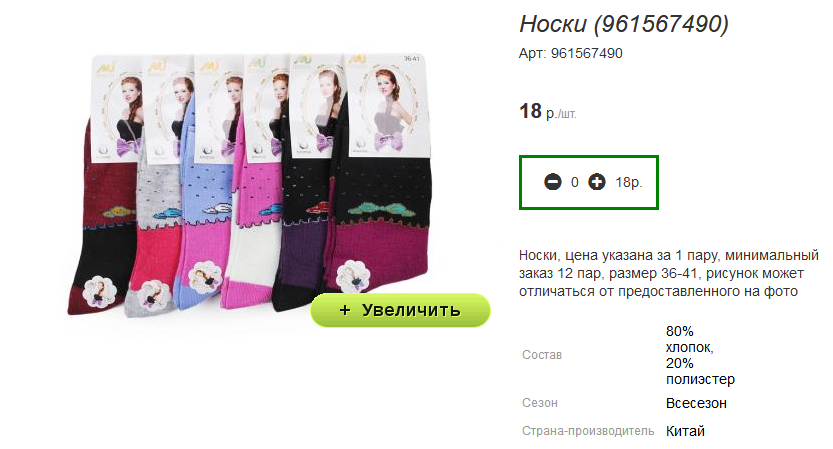The height and width of the screenshot is (449, 833).
Task: Click the Увеличить zoom button
Action: tap(400, 310)
